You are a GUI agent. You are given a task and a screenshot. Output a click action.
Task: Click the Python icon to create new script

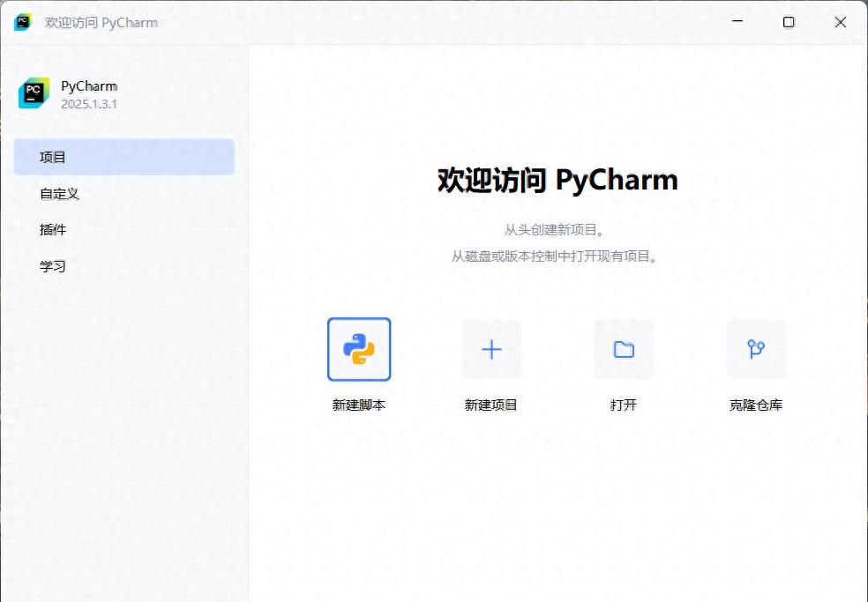359,349
